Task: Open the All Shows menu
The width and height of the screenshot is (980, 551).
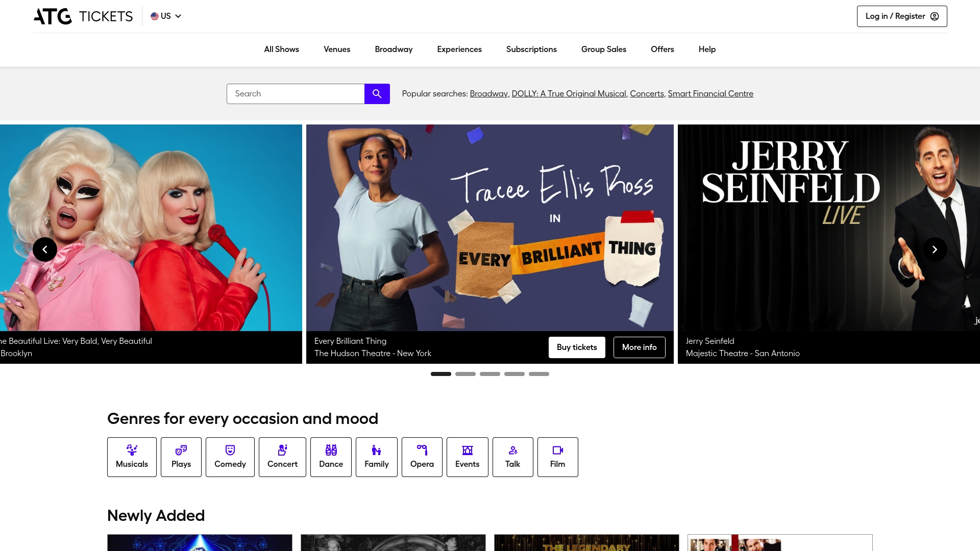Action: pos(281,49)
